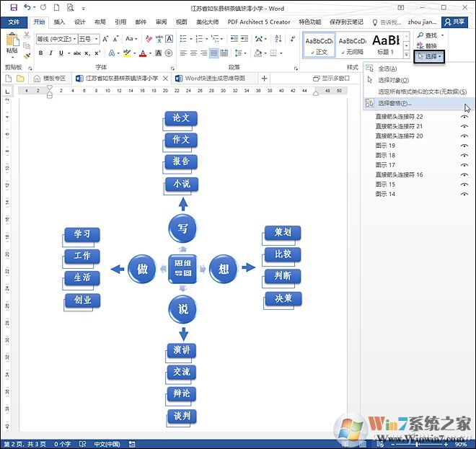Toggle visibility of 图示 19

click(464, 146)
